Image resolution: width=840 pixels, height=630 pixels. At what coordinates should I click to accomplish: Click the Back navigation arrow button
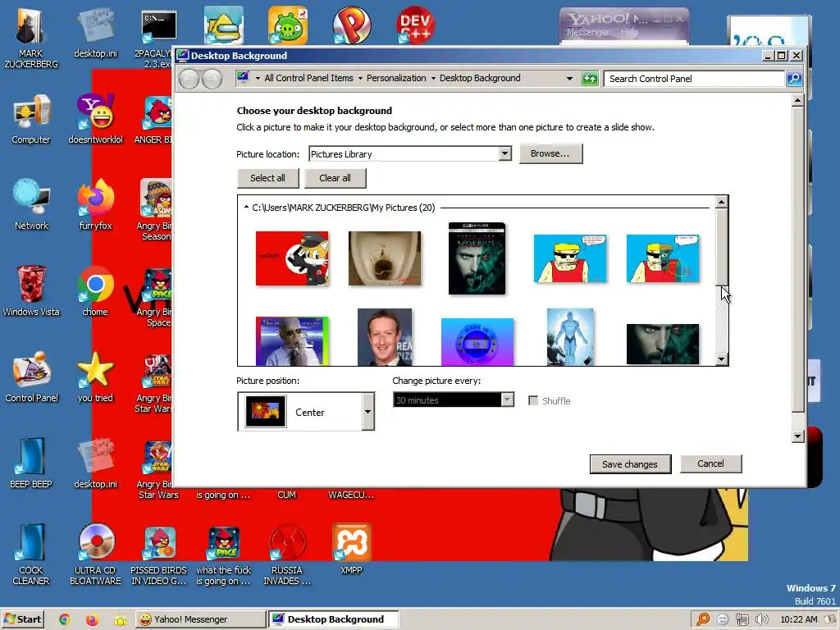pyautogui.click(x=189, y=80)
